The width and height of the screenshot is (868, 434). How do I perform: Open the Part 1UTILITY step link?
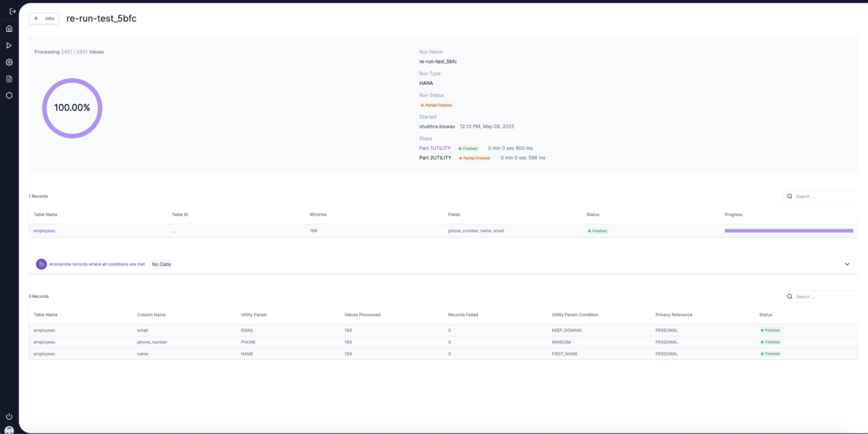pos(435,148)
